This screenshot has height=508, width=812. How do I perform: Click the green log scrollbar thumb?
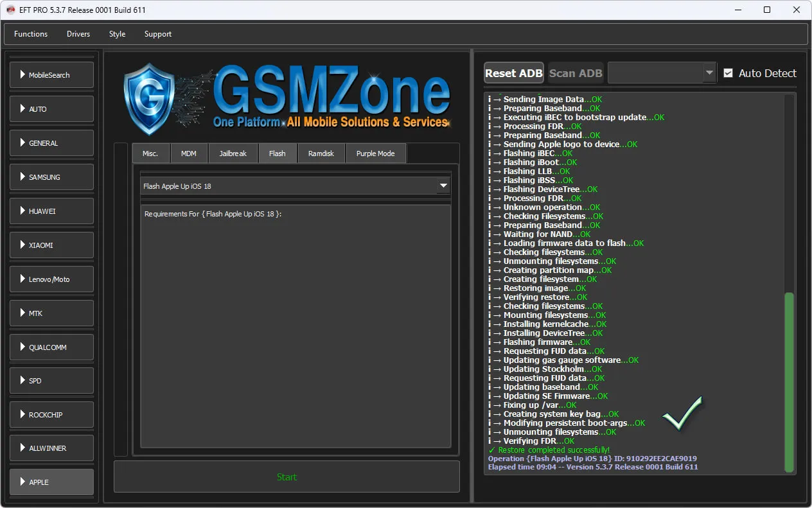[x=790, y=382]
